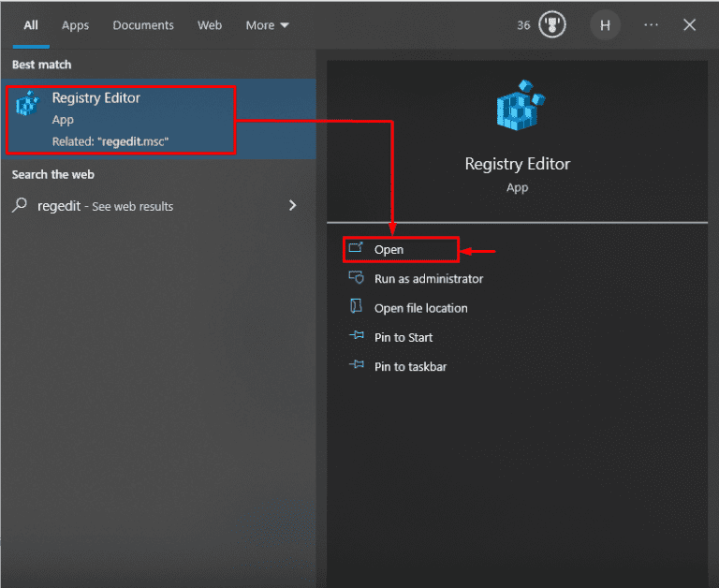Open the H user account avatar
Screen dimensions: 719x588
pos(605,25)
